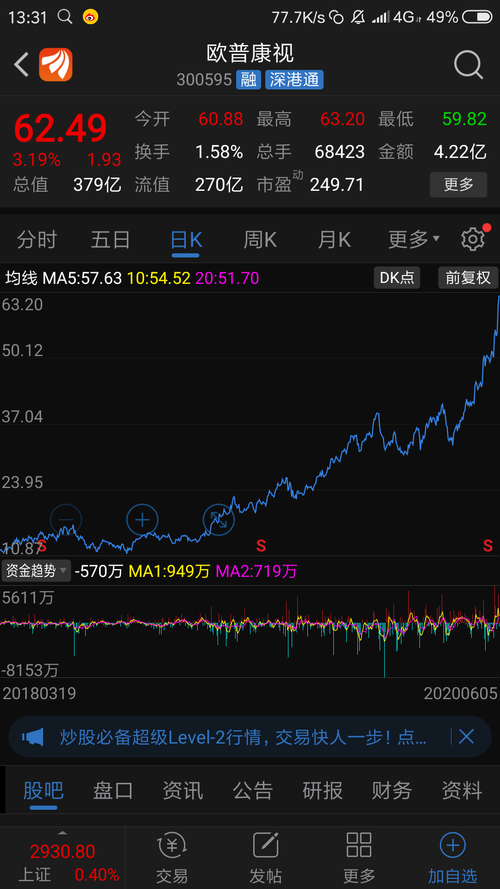
Task: Tap the back arrow icon
Action: [x=22, y=65]
